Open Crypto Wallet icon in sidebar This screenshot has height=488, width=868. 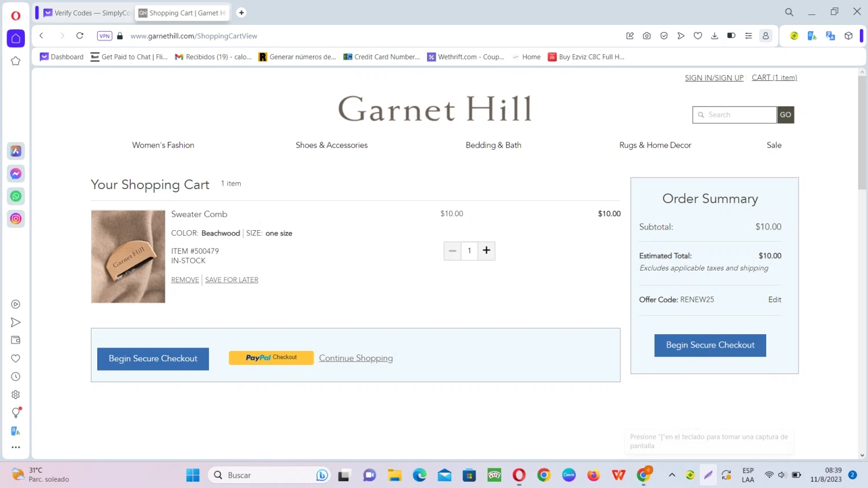point(16,340)
